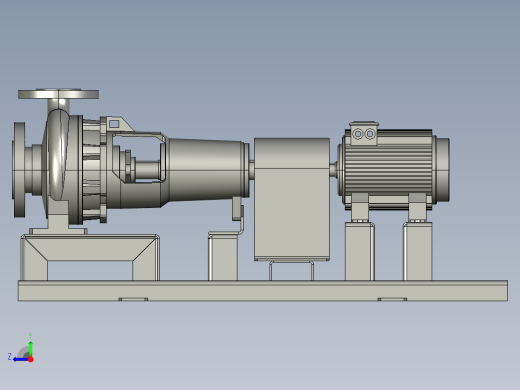Select the left cable gland on terminal box
The width and height of the screenshot is (520, 390).
tap(358, 134)
